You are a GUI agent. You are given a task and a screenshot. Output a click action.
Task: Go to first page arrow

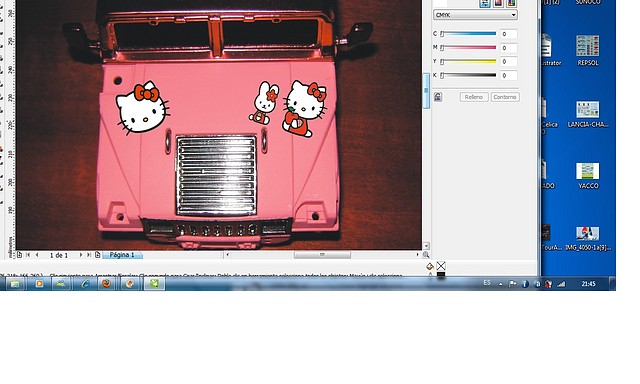coord(28,255)
